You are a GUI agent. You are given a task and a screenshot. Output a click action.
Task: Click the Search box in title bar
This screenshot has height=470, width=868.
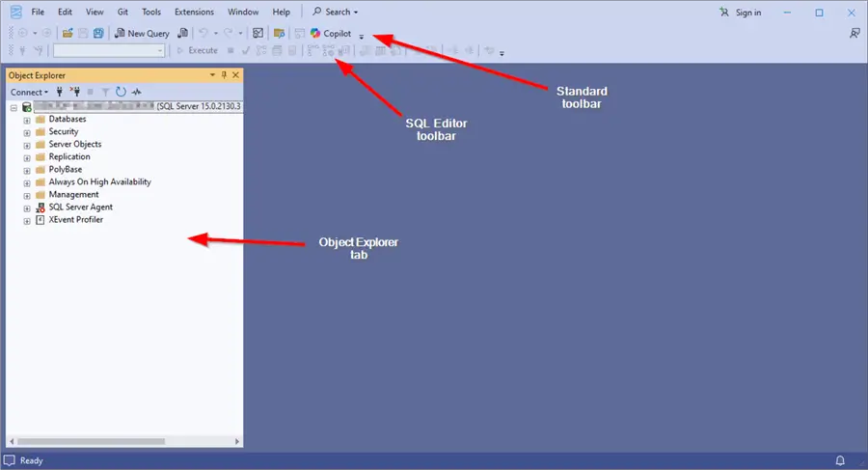(336, 12)
